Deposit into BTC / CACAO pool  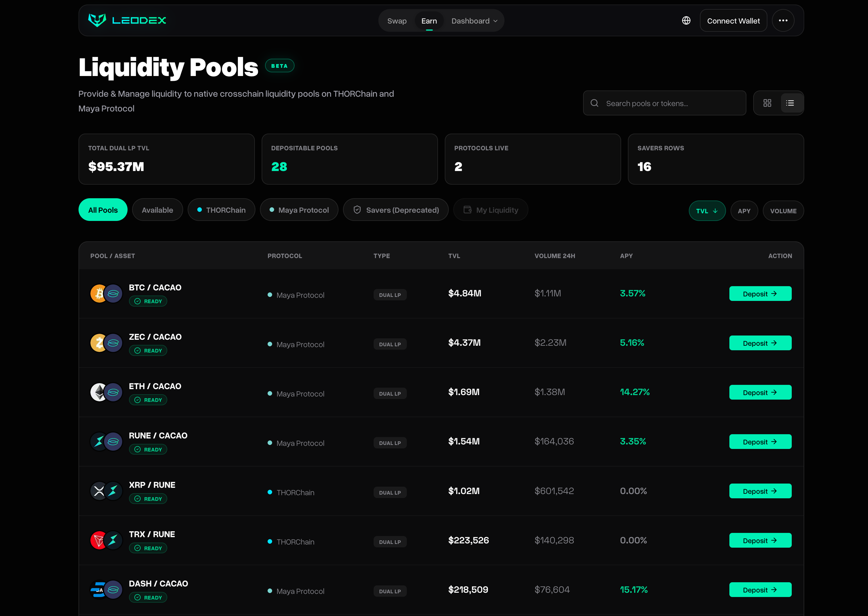[760, 294]
